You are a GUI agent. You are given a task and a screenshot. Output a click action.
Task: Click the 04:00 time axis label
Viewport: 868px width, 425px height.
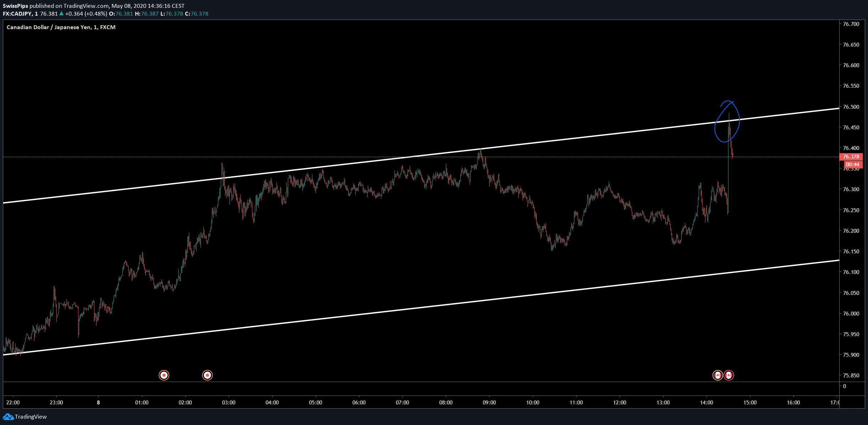[272, 402]
